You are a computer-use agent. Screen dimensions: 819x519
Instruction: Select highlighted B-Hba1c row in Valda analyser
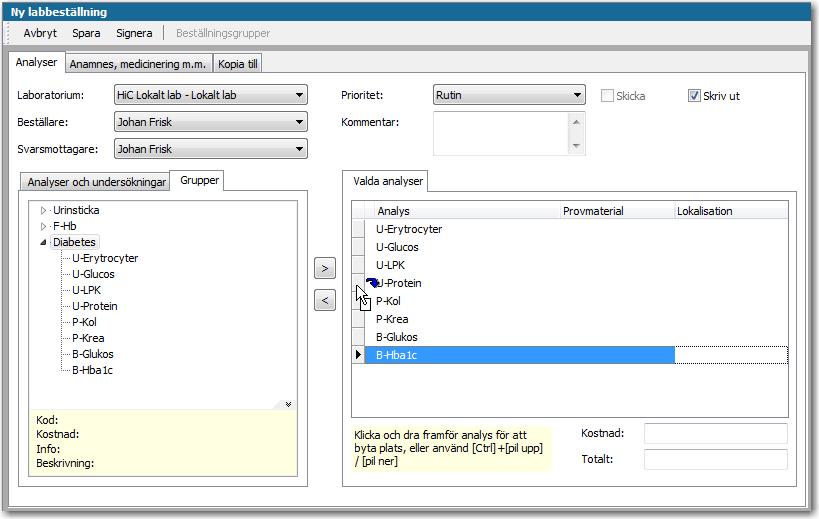click(x=576, y=355)
